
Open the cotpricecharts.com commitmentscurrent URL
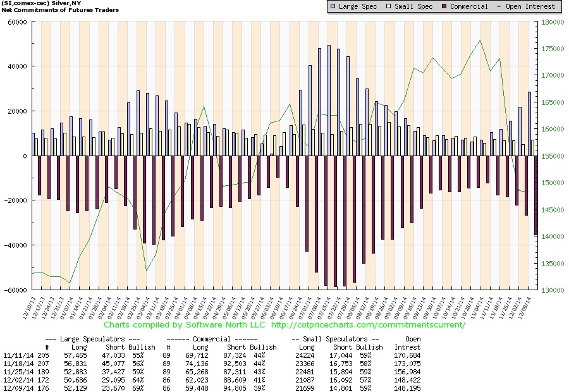(368, 325)
